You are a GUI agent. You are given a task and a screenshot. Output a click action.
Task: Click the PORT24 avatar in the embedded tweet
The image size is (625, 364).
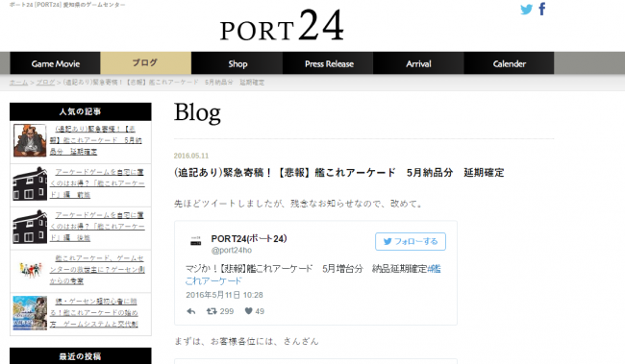tap(196, 241)
